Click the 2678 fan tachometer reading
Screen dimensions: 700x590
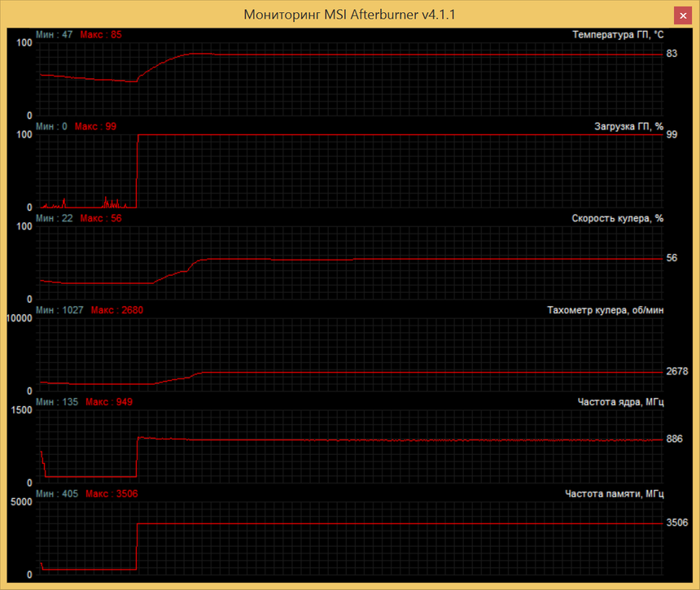[677, 370]
